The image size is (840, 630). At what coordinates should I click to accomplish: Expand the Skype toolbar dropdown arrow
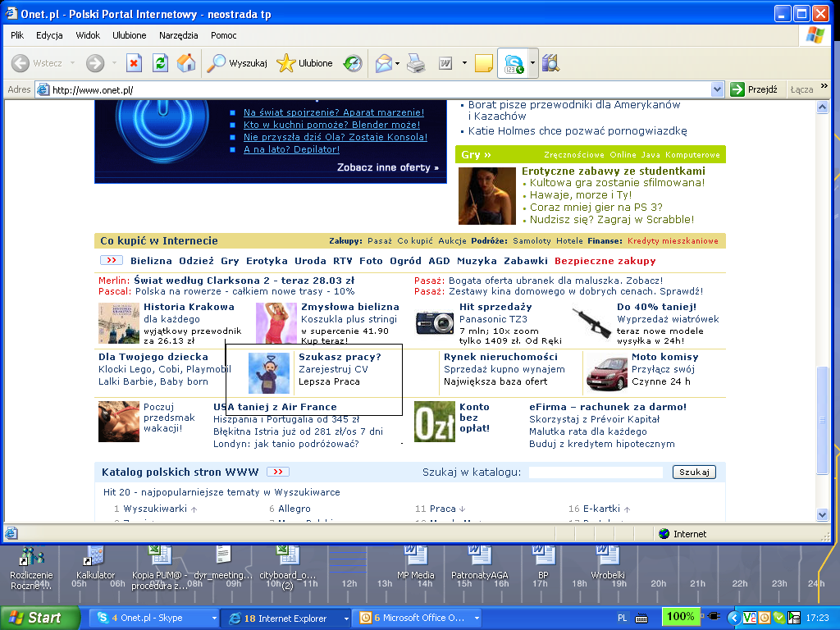point(532,63)
